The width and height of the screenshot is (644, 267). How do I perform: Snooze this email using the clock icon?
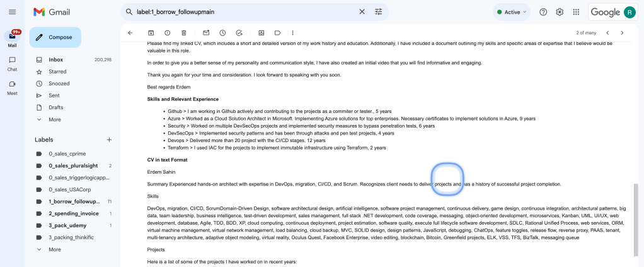click(222, 33)
